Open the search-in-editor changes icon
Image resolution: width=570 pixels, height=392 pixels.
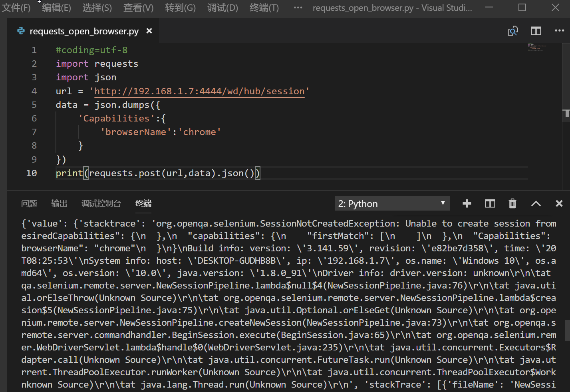click(513, 31)
